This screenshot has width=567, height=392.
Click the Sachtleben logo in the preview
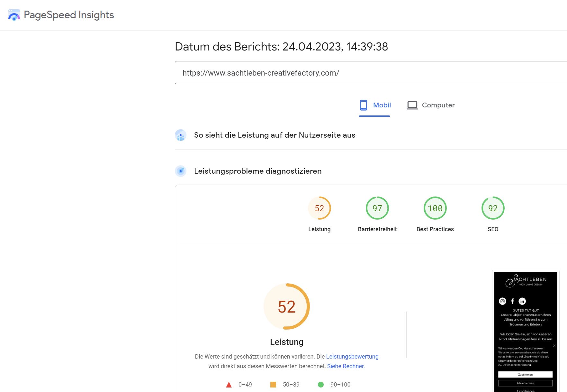click(526, 280)
